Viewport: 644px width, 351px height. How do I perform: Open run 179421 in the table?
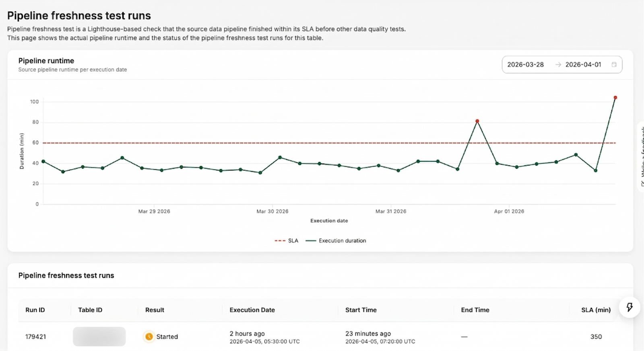[x=35, y=337]
